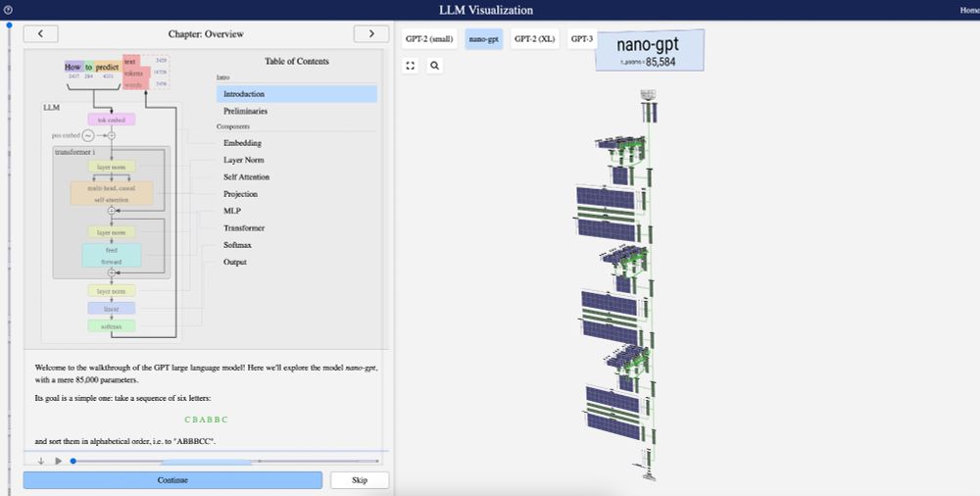Toggle fullscreen view icon
Viewport: 980px width, 496px height.
tap(410, 65)
